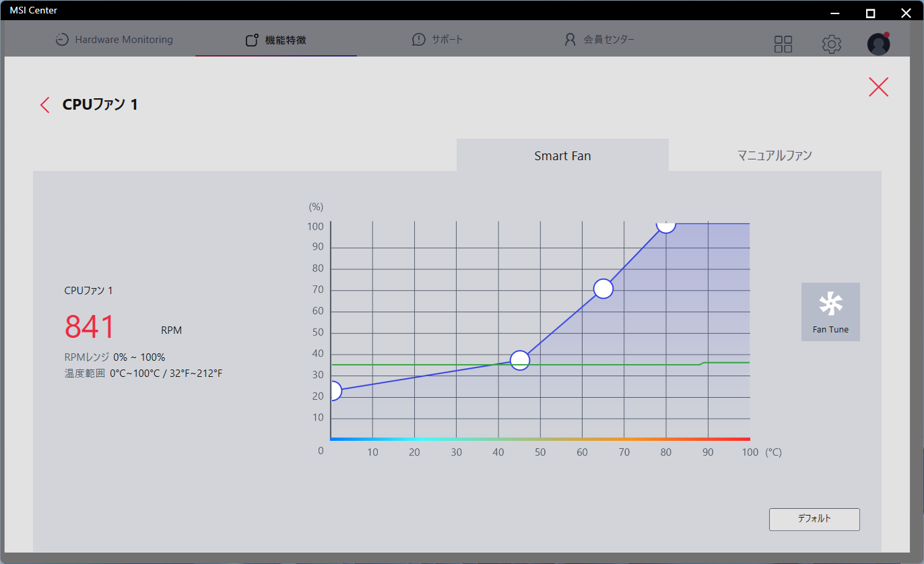Open the apps grid icon in header
924x564 pixels.
point(783,44)
